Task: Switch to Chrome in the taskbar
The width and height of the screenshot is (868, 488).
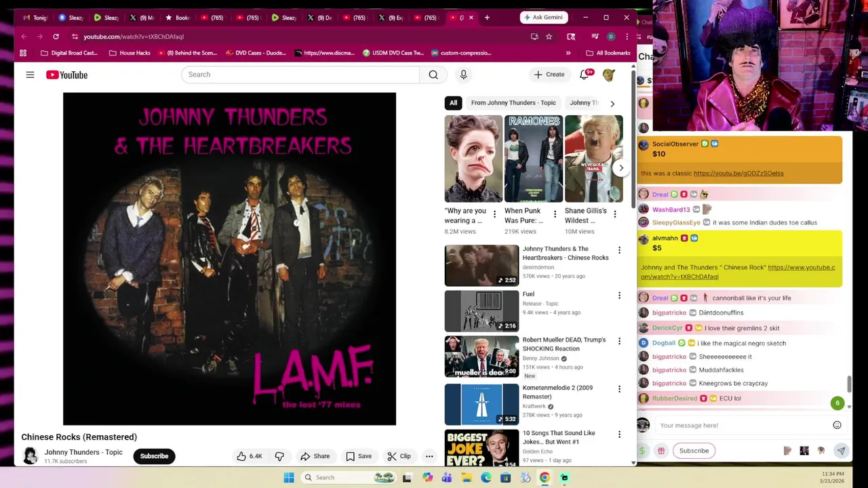Action: click(x=545, y=478)
